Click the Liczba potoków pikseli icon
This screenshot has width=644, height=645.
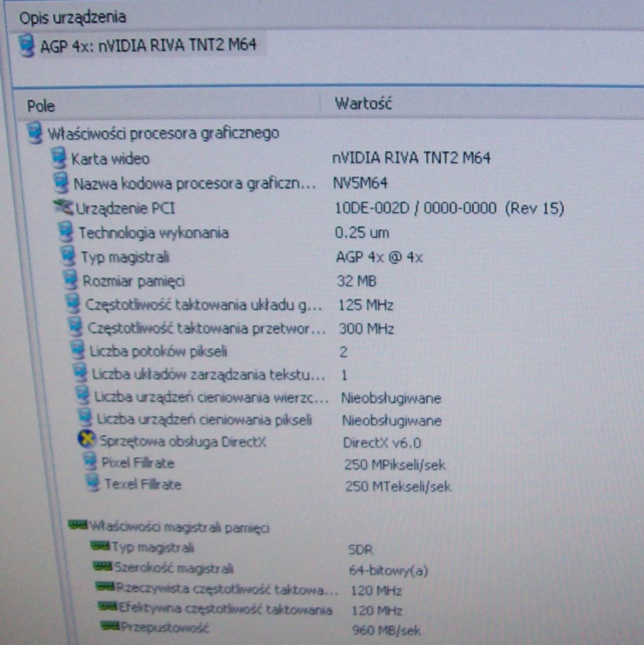pos(77,350)
